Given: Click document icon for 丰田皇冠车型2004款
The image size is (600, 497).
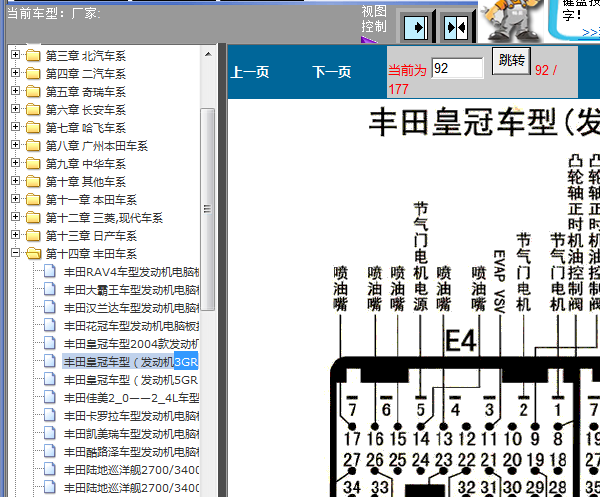Looking at the screenshot, I should [x=50, y=343].
